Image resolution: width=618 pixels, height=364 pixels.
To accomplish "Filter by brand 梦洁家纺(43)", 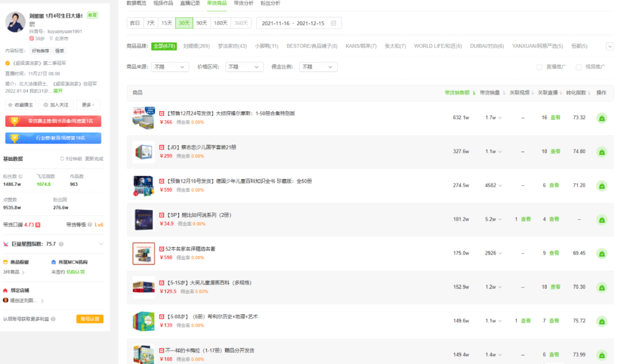I will 232,46.
